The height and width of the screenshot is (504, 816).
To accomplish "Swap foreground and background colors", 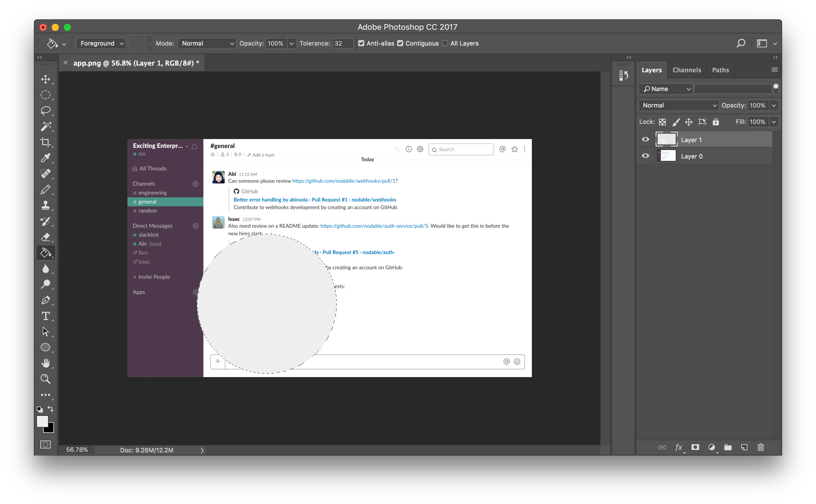I will [x=51, y=409].
